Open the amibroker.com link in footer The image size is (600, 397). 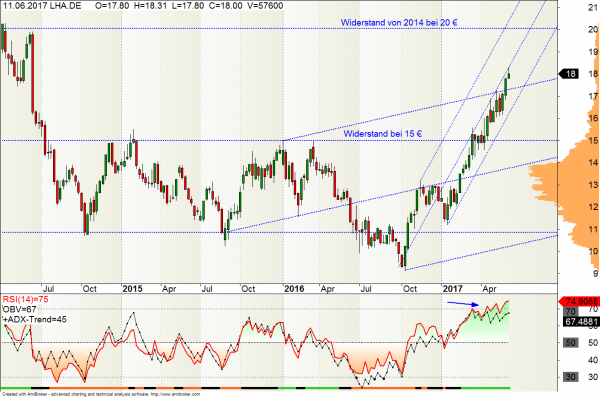[x=175, y=394]
